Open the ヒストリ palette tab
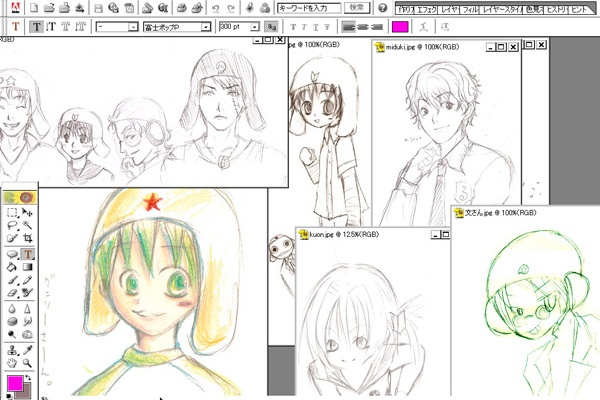600x400 pixels. (559, 8)
